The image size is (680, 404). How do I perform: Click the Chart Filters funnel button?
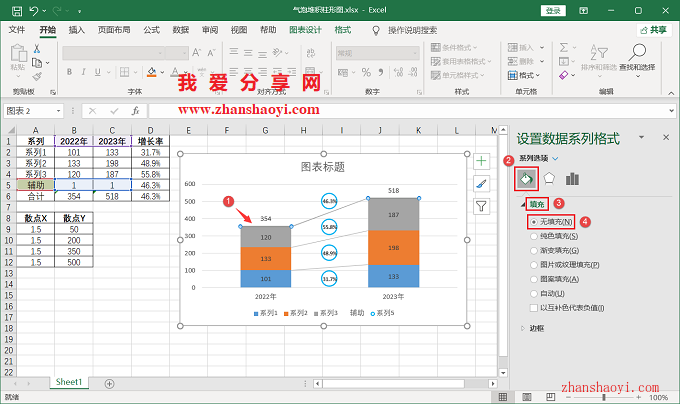[481, 206]
